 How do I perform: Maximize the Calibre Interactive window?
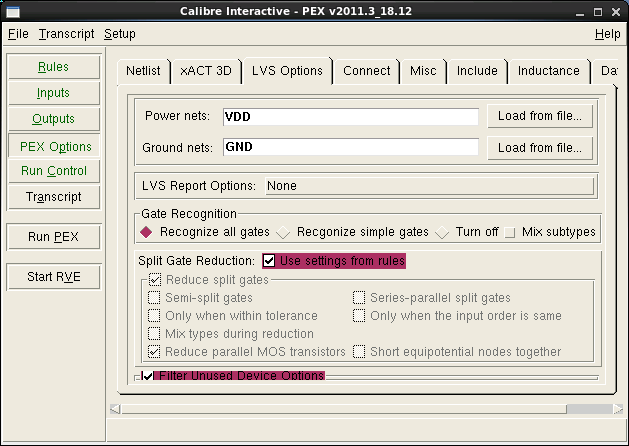coord(598,12)
